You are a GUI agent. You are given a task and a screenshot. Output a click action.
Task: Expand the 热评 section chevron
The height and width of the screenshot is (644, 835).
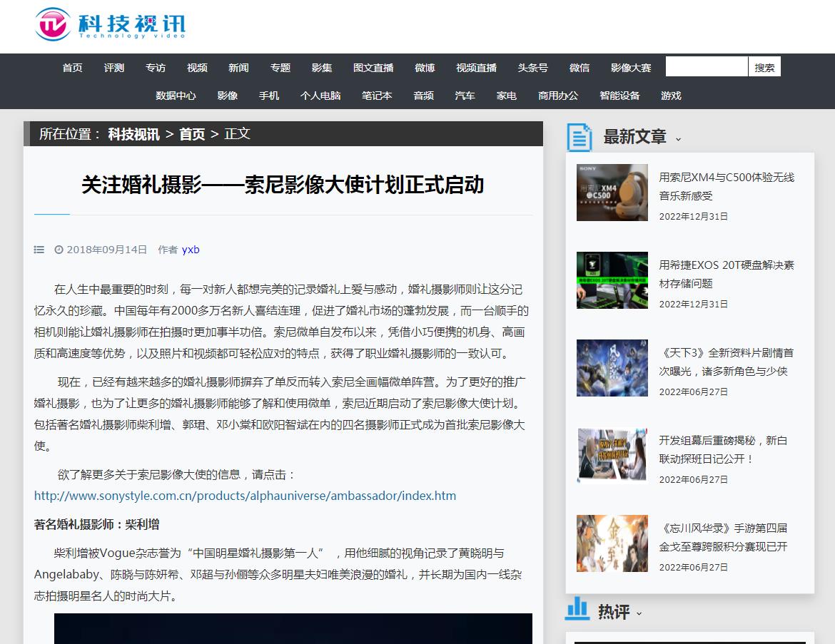[x=639, y=613]
